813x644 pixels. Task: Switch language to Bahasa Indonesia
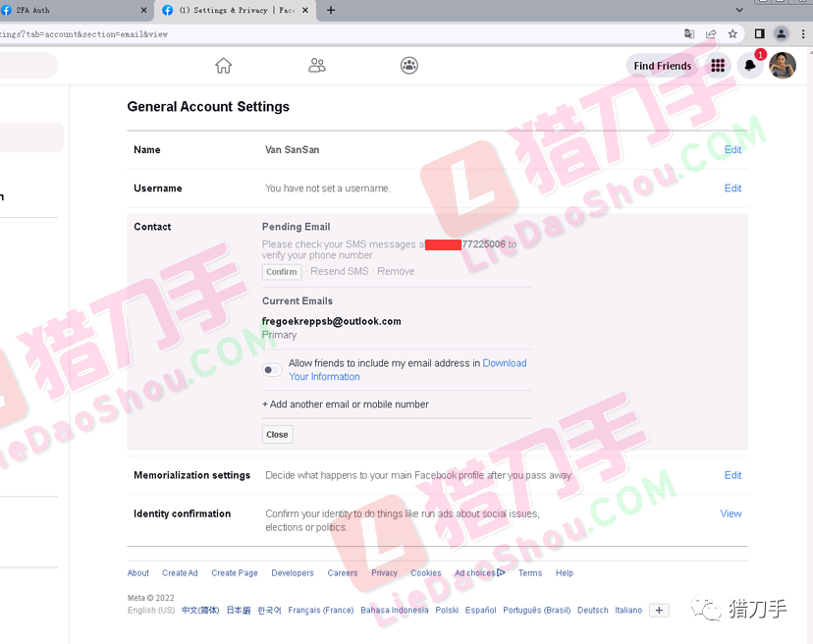tap(395, 611)
